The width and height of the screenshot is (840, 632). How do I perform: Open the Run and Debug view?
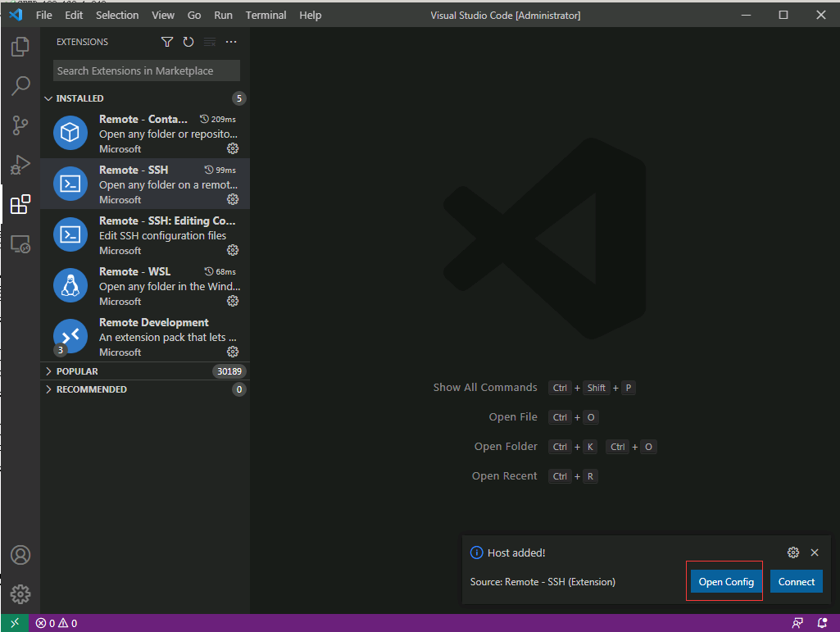pos(20,165)
